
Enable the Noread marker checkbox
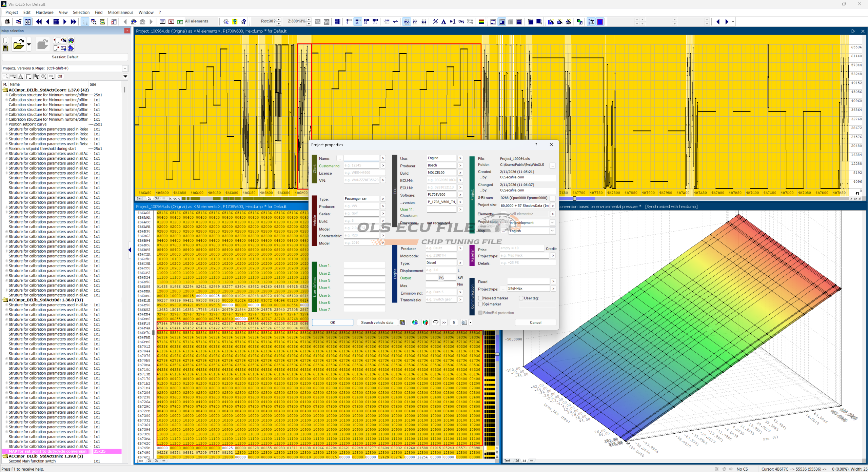coord(480,298)
